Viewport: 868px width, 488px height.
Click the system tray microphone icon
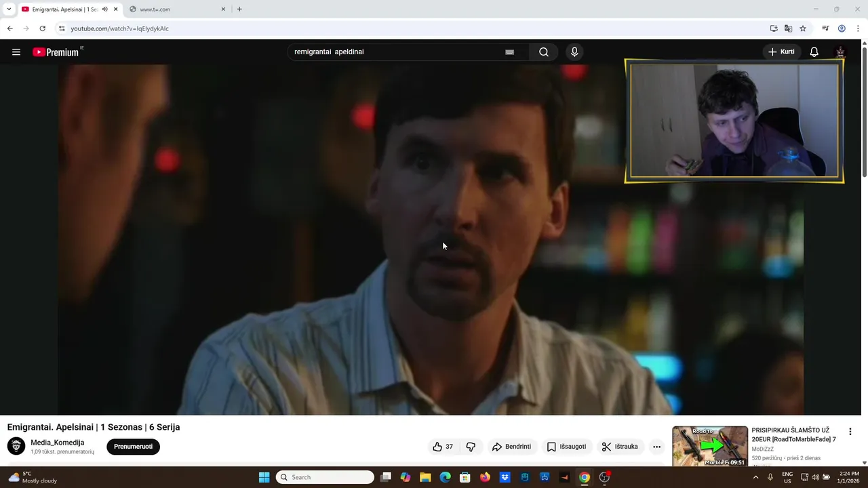770,477
